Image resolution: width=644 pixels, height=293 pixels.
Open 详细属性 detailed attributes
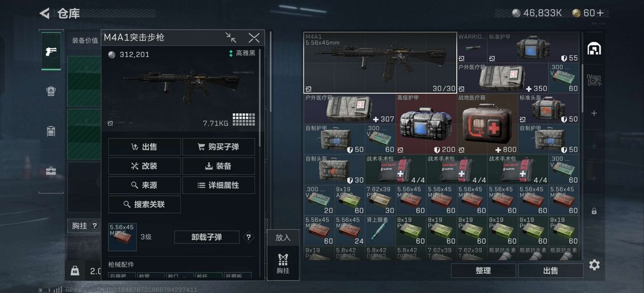pos(218,186)
